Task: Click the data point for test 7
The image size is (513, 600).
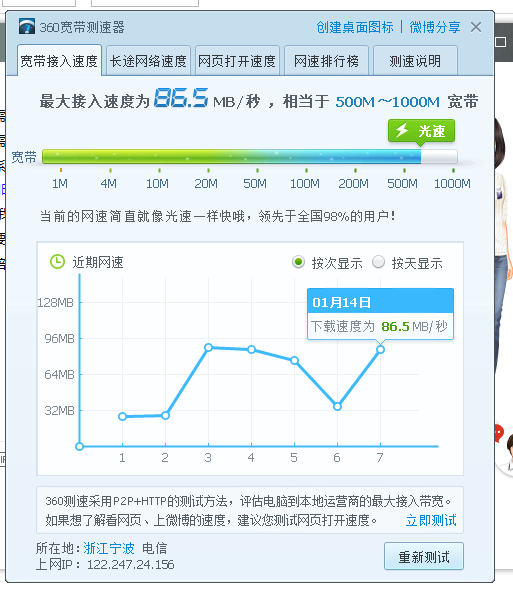Action: (380, 349)
